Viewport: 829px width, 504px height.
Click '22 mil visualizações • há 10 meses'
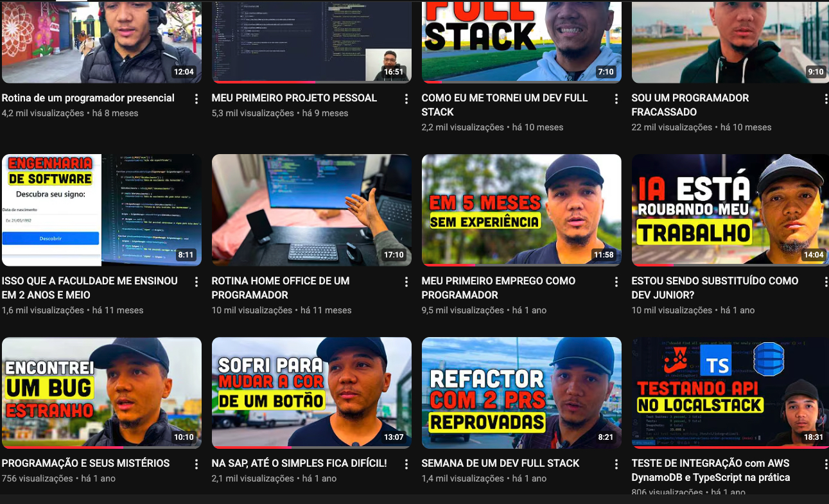702,127
